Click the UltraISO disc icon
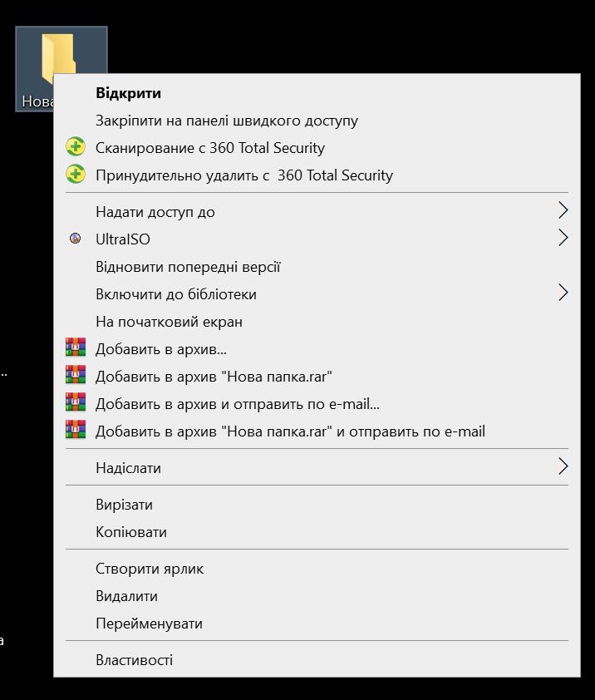The image size is (595, 700). [76, 239]
